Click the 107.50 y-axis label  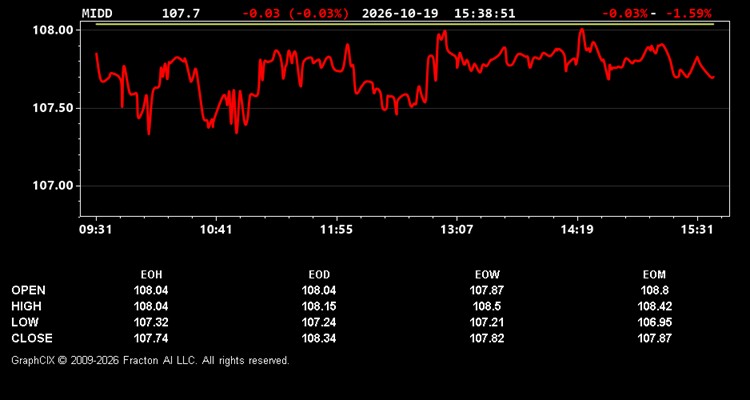tap(54, 108)
